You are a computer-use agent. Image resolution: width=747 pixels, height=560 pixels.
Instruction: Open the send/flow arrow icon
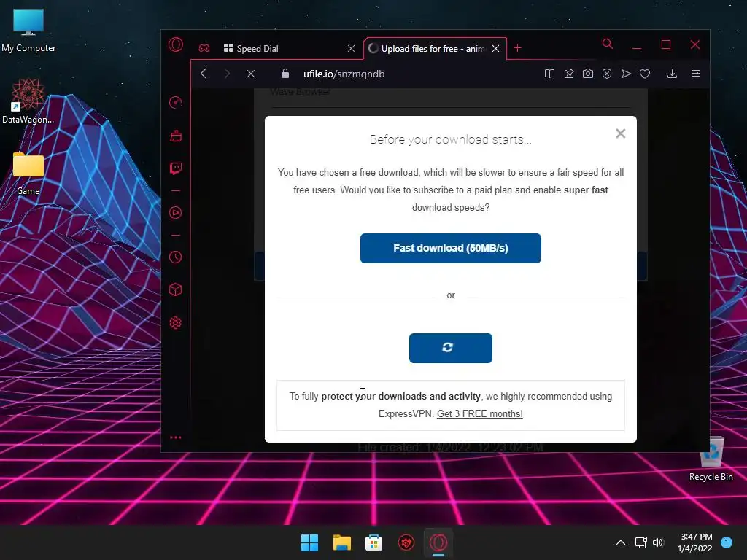coord(626,74)
